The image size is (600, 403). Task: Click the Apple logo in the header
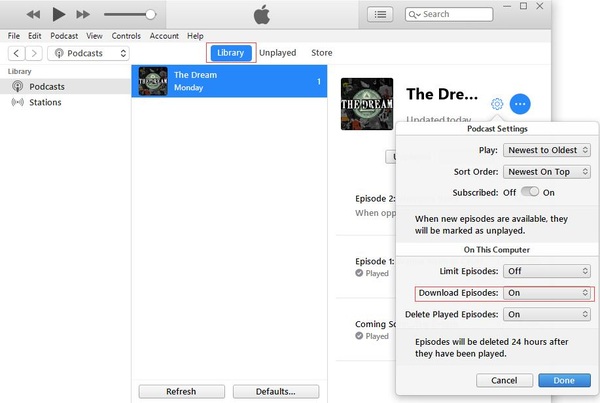[262, 15]
